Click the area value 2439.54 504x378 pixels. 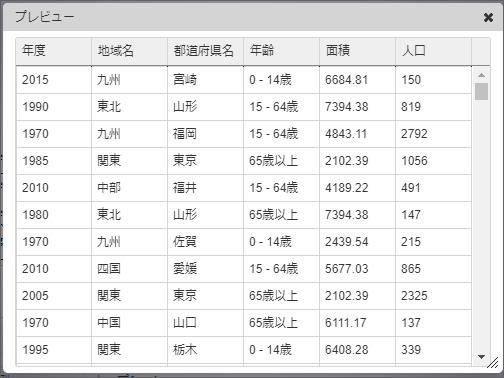click(357, 242)
